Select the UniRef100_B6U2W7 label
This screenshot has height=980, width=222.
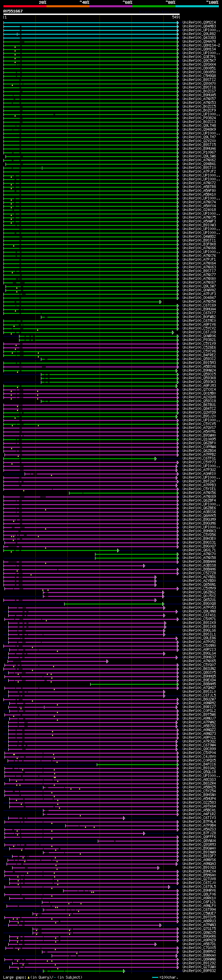(199, 699)
